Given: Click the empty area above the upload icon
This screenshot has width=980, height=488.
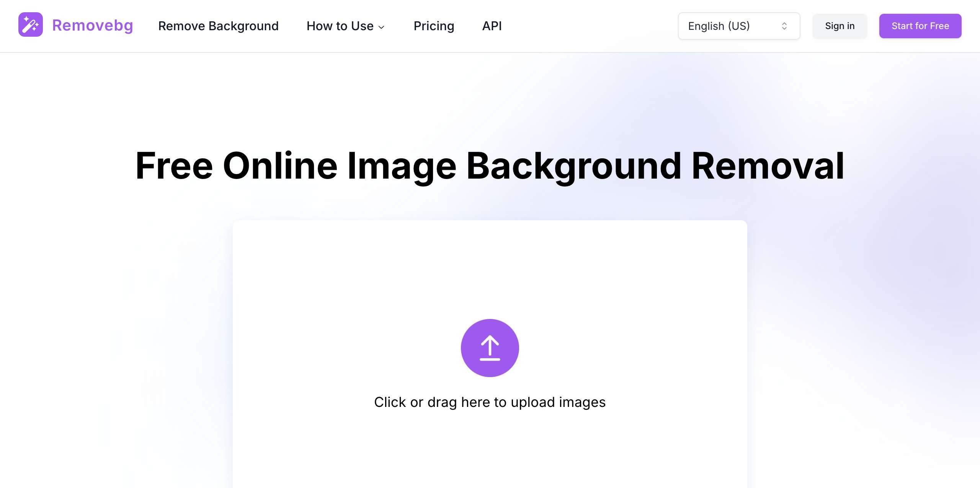Looking at the screenshot, I should click(x=490, y=268).
